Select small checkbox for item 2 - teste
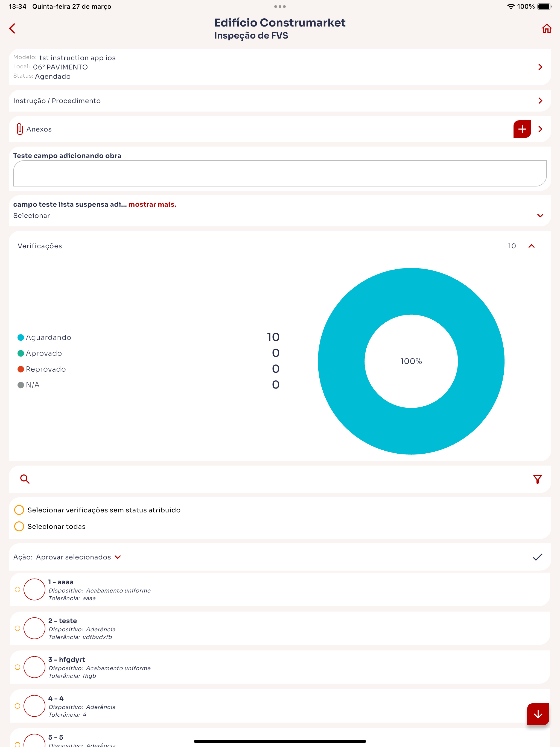 point(17,628)
